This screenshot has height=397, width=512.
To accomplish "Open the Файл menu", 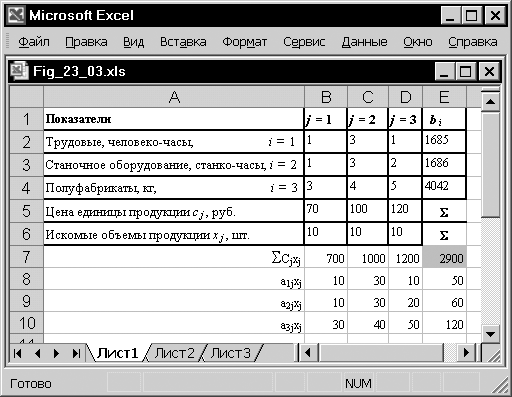I will 34,42.
